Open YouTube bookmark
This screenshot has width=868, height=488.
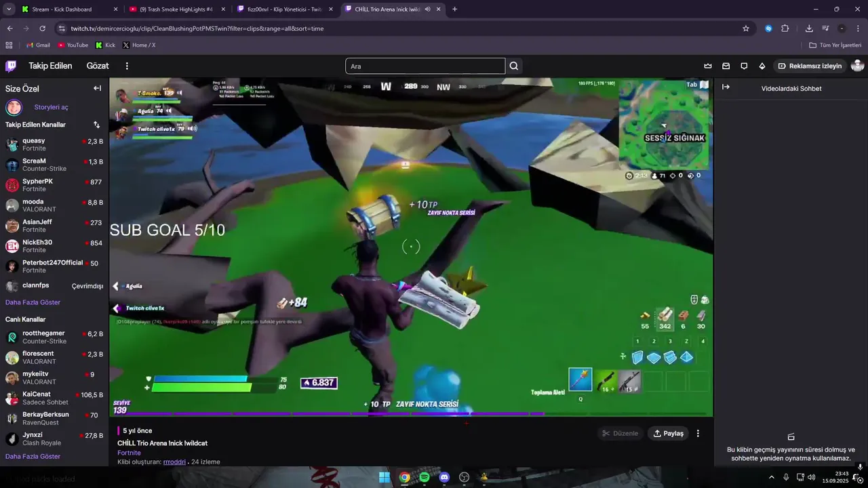pos(73,45)
